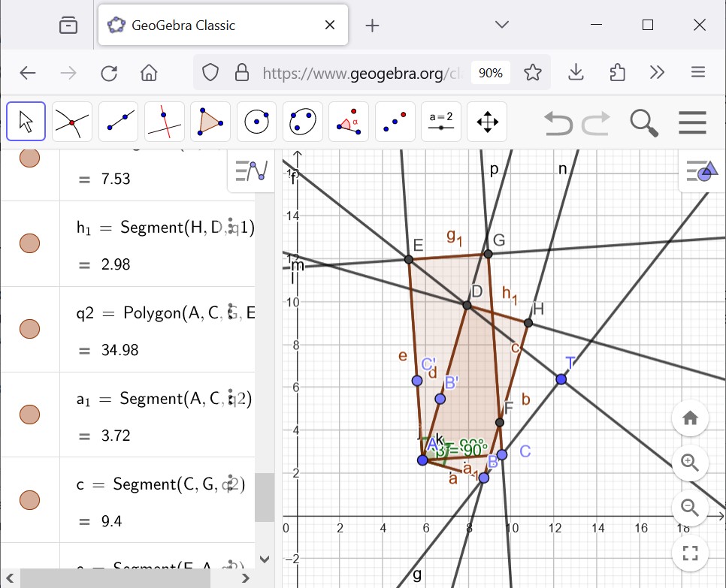Screen dimensions: 726x588
Task: Select blue point C' on segment e
Action: click(x=417, y=380)
